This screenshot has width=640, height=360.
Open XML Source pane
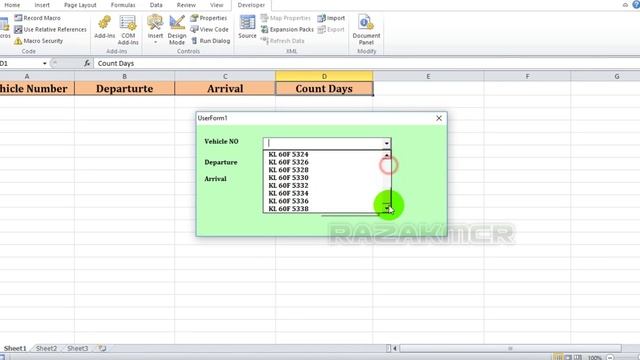coord(247,27)
